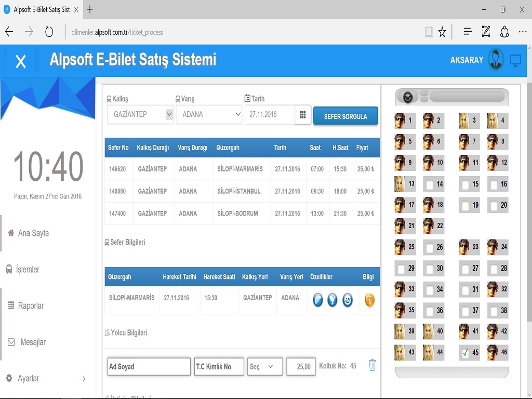Viewport: 532px width, 399px height.
Task: Click the second blue Özellikler feature icon
Action: [332, 300]
